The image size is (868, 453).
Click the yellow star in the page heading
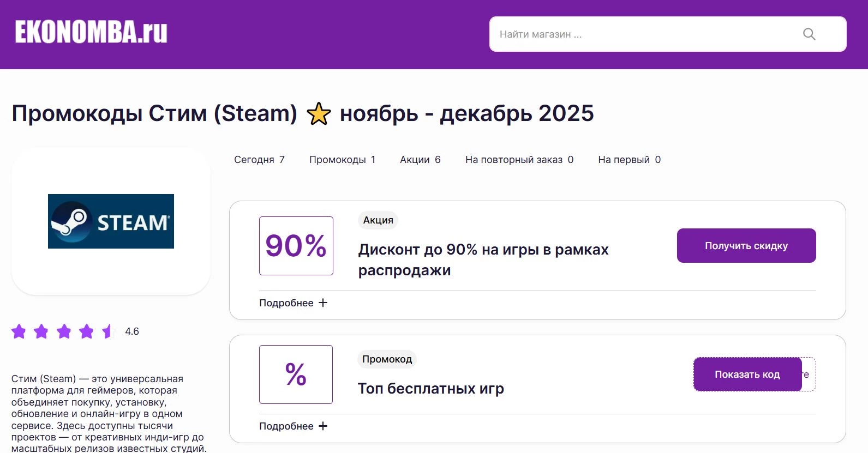319,114
